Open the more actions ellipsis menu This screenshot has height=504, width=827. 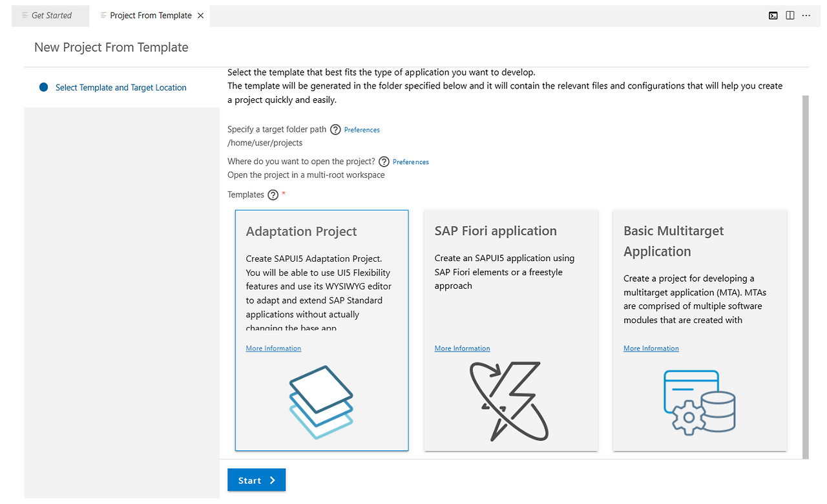click(806, 16)
